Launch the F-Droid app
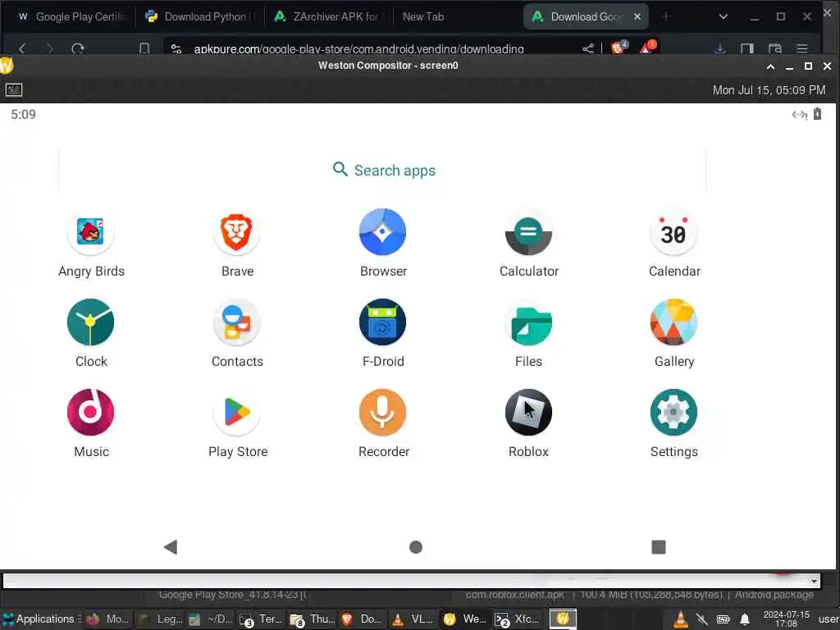840x630 pixels. click(382, 322)
